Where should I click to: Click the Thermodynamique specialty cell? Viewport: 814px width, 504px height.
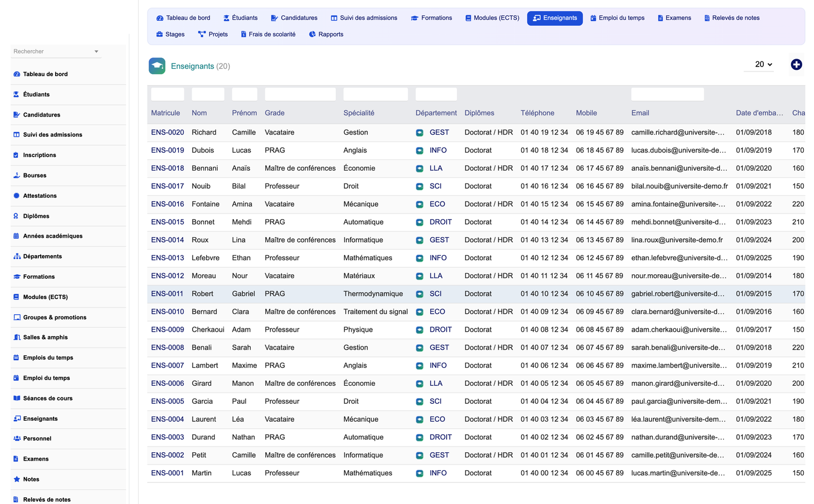coord(373,294)
